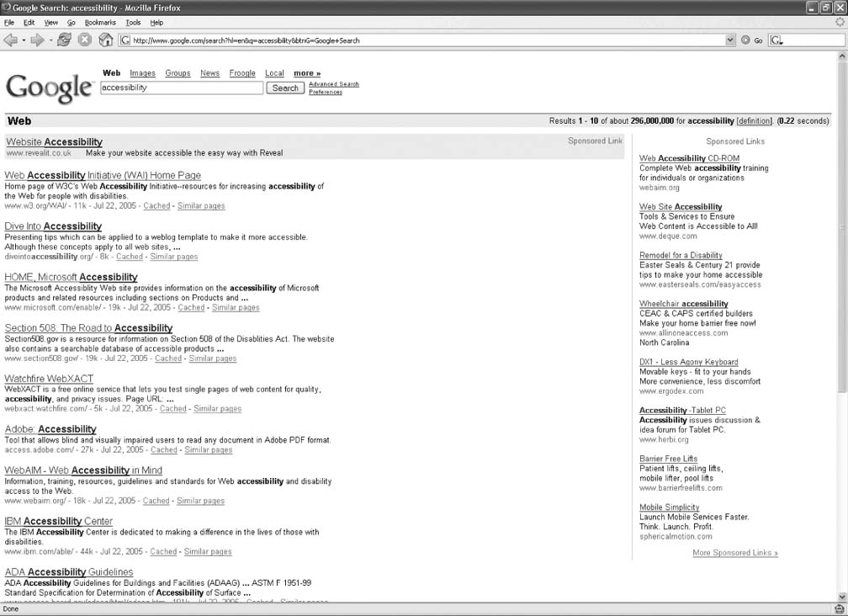Screen dimensions: 848x616
Task: Open the 'Accessibility -Tablet PC' ad
Action: [682, 411]
